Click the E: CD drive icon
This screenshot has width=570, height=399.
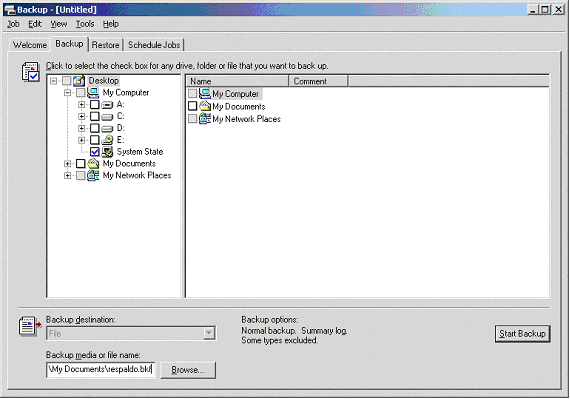point(107,140)
